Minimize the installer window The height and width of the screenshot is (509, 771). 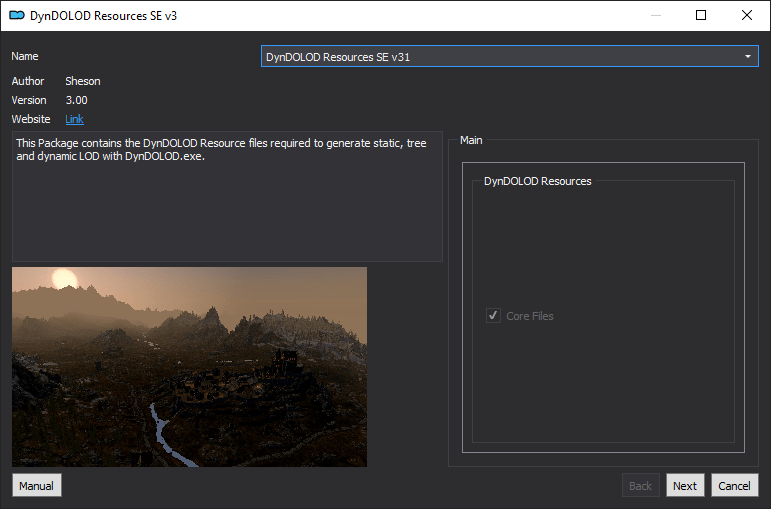655,15
